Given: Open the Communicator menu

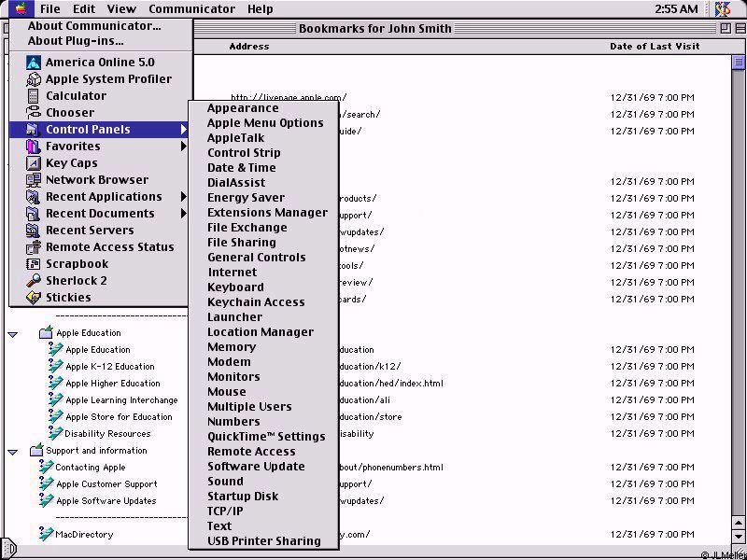Looking at the screenshot, I should tap(191, 9).
